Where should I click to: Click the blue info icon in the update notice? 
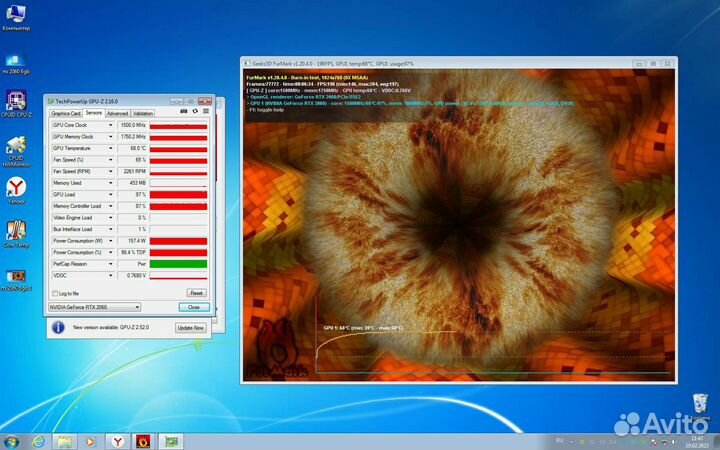(58, 327)
